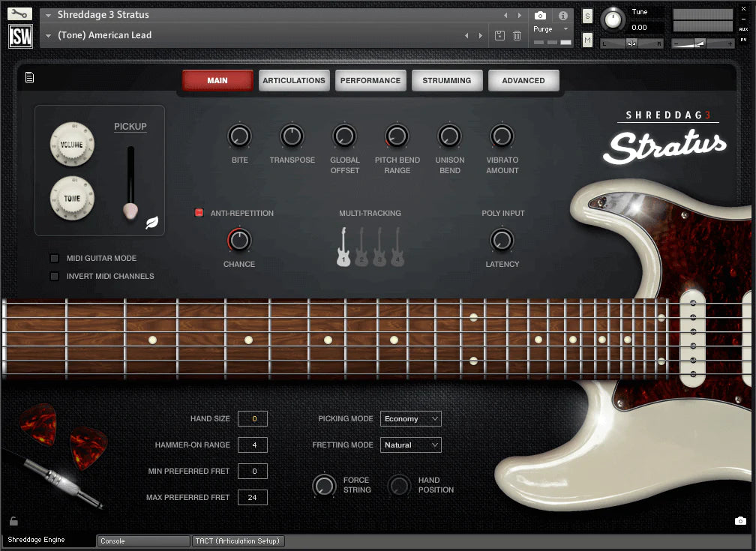Open the STRUMMING tab

(x=447, y=80)
